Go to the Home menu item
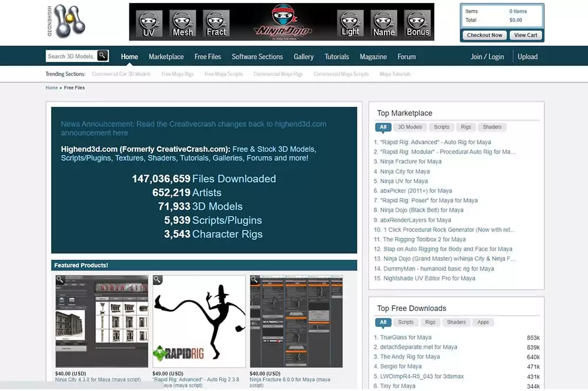Image resolution: width=588 pixels, height=391 pixels. pyautogui.click(x=129, y=56)
